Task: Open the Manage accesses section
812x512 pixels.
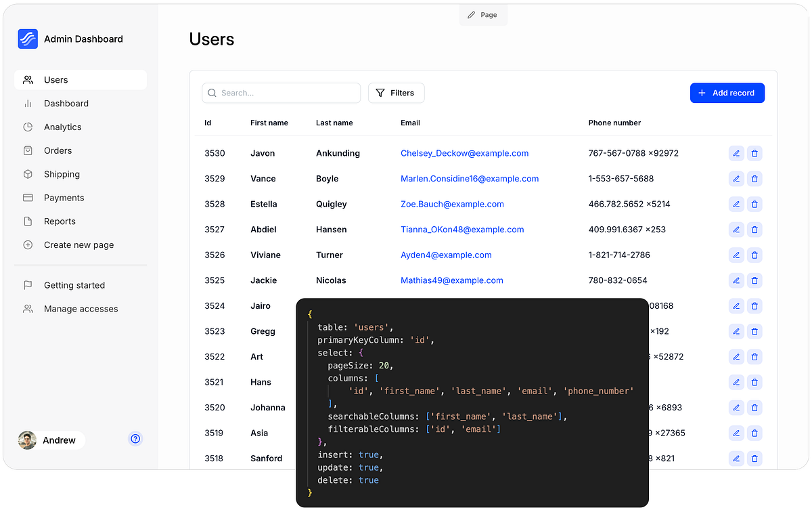Action: point(79,308)
